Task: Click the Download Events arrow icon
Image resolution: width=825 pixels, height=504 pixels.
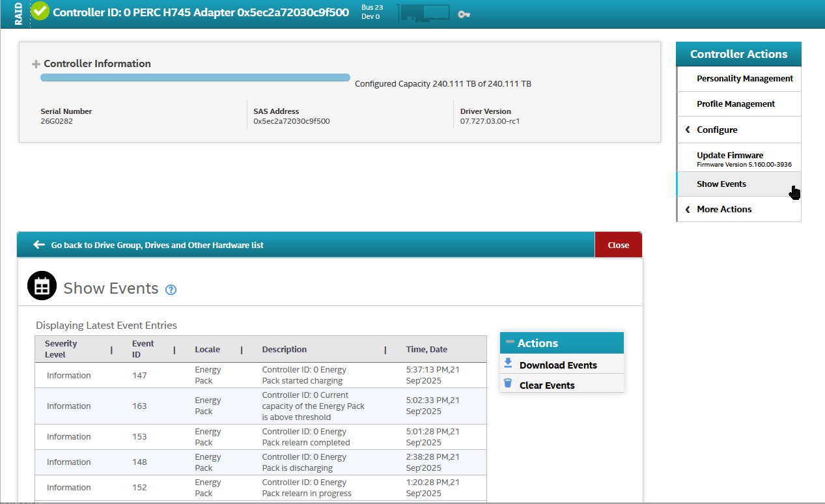Action: 508,364
